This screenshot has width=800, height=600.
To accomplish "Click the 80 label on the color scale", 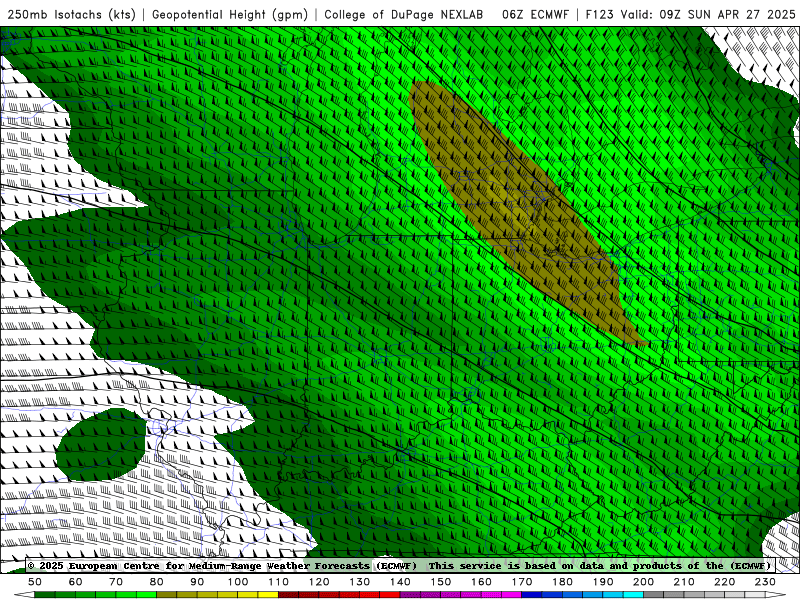I will coord(157,582).
